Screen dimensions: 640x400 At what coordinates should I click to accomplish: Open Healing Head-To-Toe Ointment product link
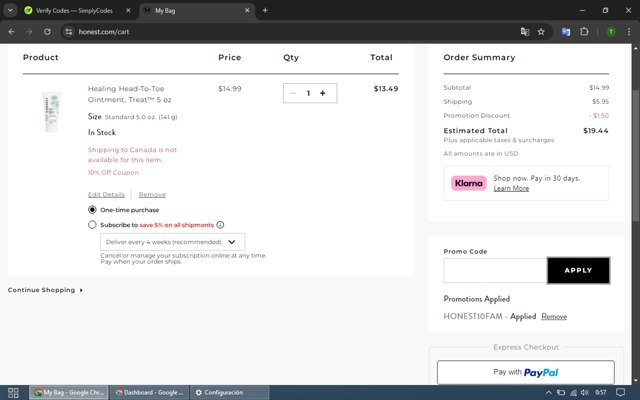[x=129, y=94]
